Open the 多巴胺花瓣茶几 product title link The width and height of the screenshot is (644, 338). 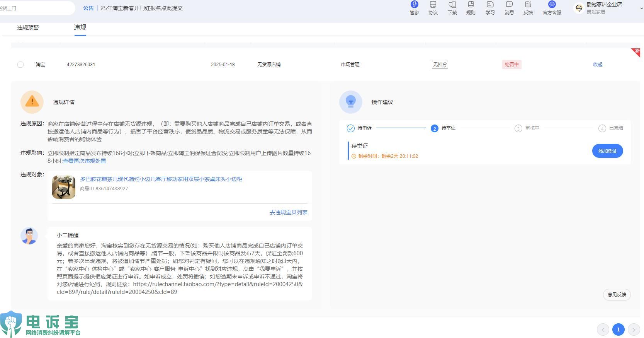coord(161,179)
